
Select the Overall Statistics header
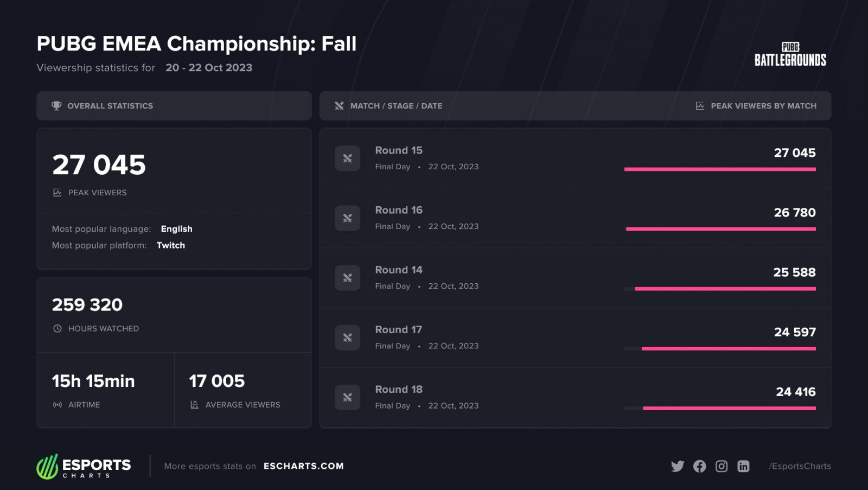[x=110, y=106]
